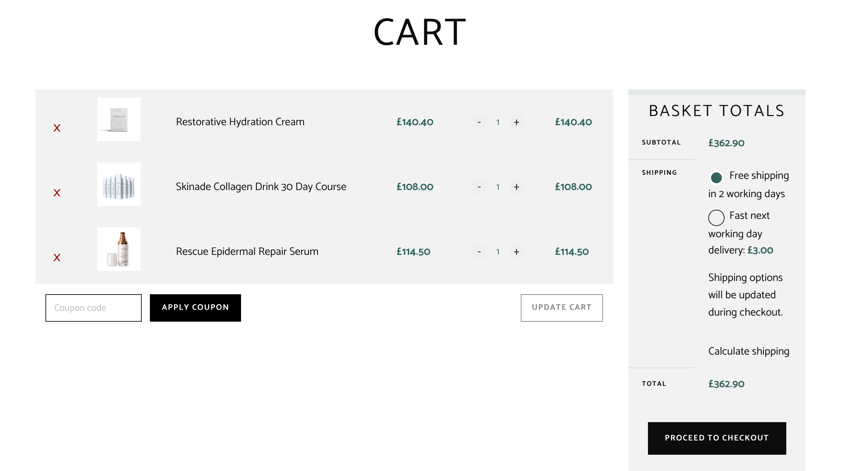Click Proceed to Checkout button
Screen dimensions: 868x471
717,438
